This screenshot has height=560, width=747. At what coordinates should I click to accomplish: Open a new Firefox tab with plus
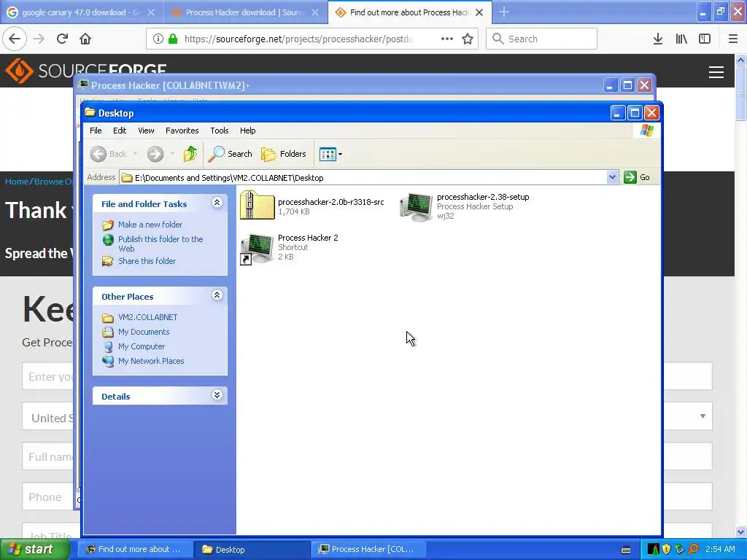[x=504, y=12]
